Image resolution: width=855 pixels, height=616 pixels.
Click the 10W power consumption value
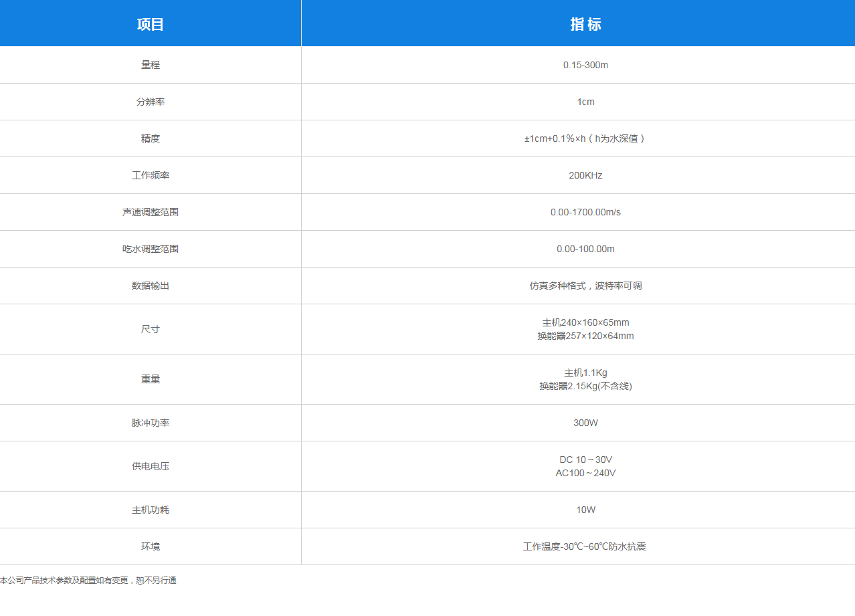point(585,510)
